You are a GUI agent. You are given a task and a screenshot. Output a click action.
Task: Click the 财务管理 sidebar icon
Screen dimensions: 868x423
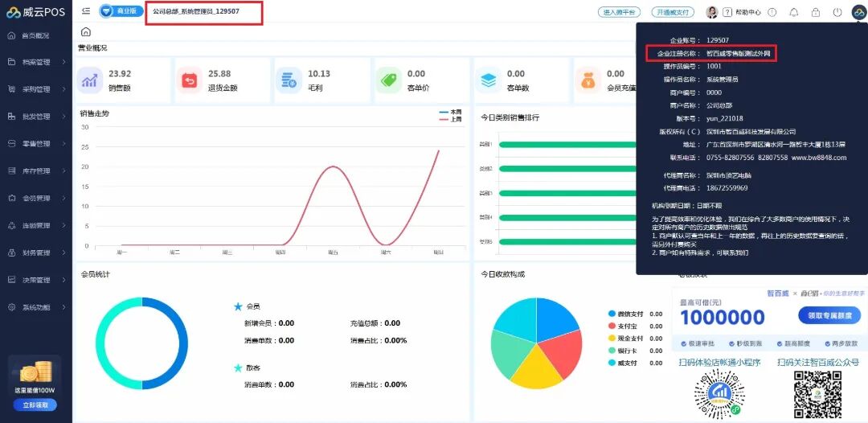11,253
